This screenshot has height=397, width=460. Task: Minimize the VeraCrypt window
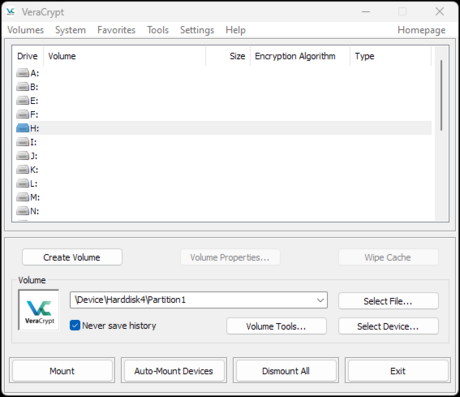click(x=366, y=12)
